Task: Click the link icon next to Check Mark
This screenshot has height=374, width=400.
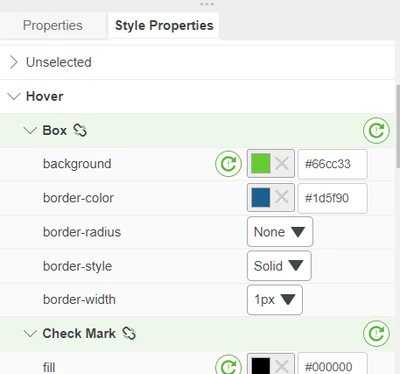Action: [x=129, y=333]
